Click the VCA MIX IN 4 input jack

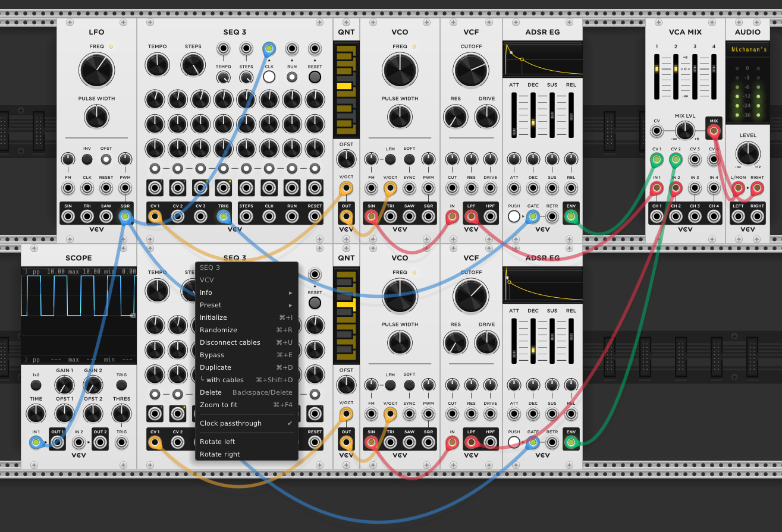(x=714, y=188)
